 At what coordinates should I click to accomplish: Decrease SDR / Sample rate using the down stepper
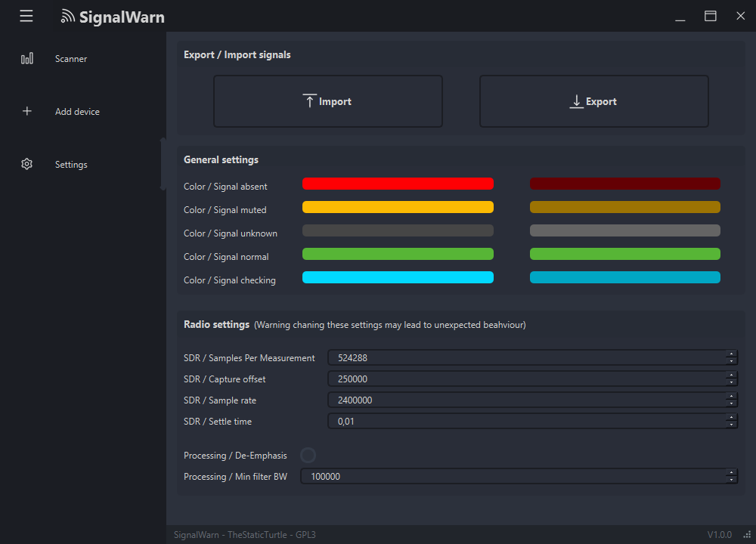point(731,402)
